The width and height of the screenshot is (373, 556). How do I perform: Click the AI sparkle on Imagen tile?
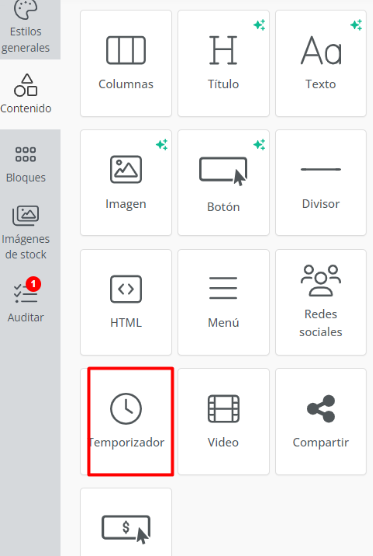[162, 145]
